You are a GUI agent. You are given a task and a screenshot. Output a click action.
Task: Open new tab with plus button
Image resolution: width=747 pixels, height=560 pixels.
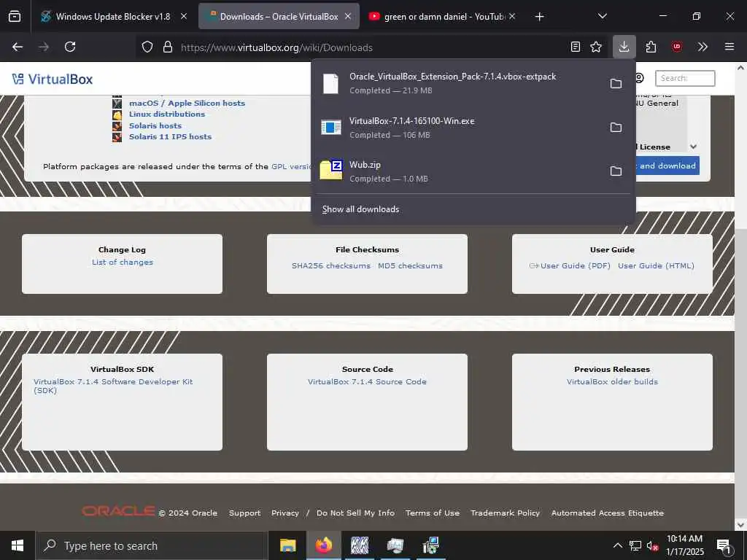(539, 17)
